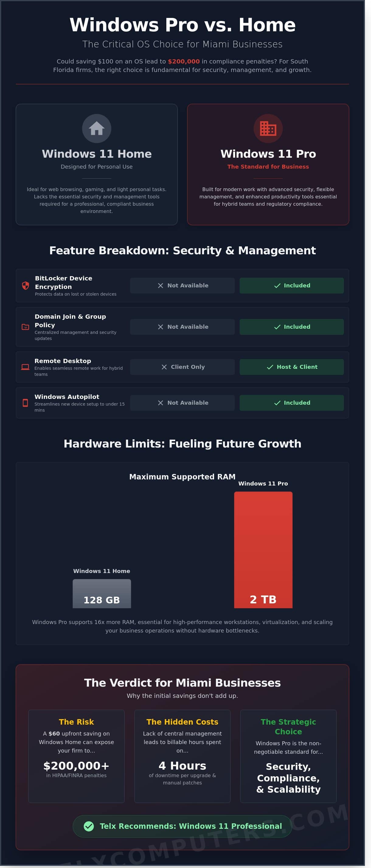Select the device icon next to Windows Autopilot

point(25,403)
